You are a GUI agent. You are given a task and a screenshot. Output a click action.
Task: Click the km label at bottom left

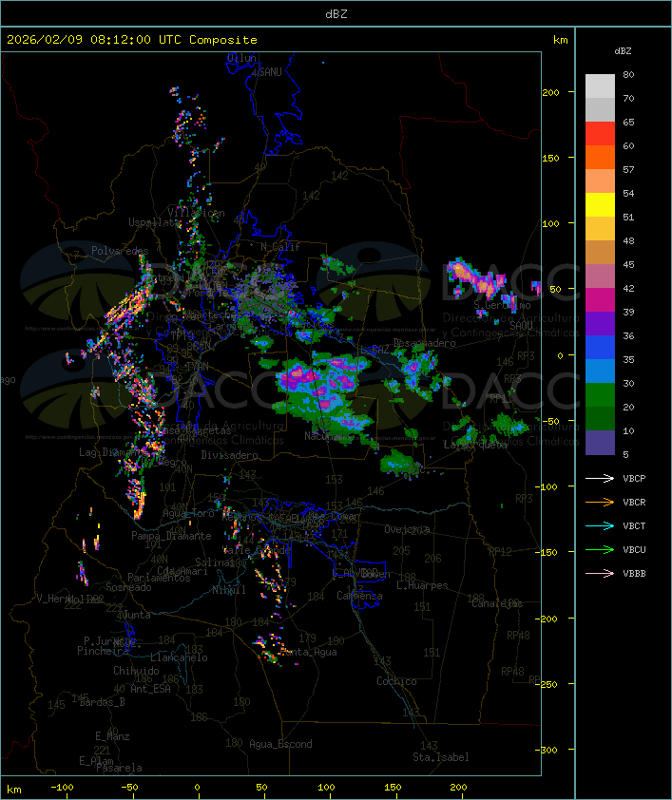tap(13, 790)
